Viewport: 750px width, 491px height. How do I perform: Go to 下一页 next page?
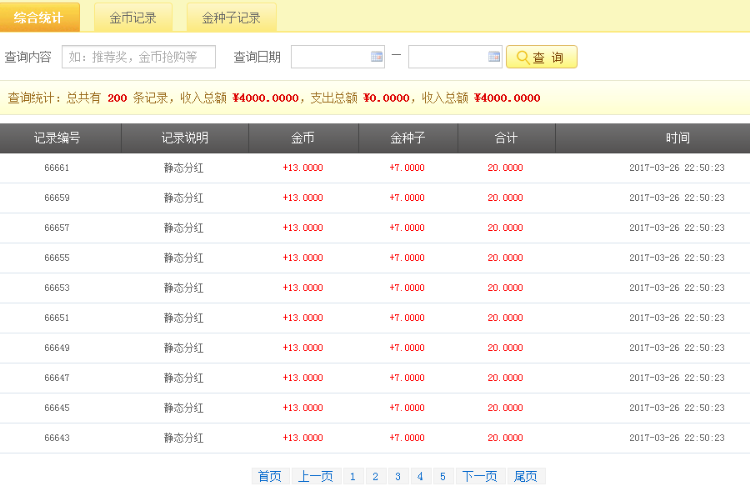[x=480, y=476]
